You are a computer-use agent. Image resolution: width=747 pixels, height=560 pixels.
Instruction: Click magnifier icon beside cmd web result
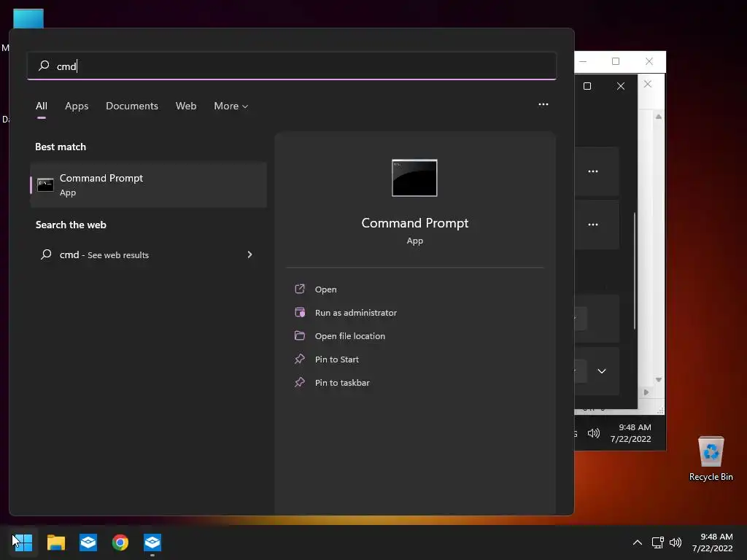(x=46, y=254)
